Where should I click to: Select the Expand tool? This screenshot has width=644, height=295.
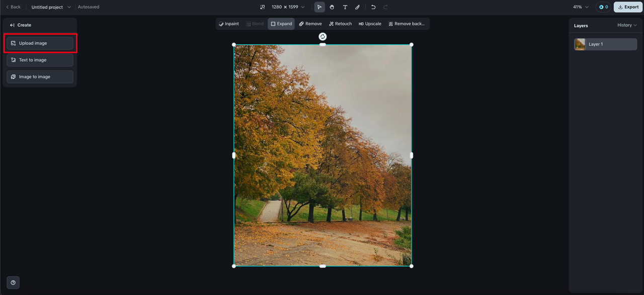coord(281,24)
